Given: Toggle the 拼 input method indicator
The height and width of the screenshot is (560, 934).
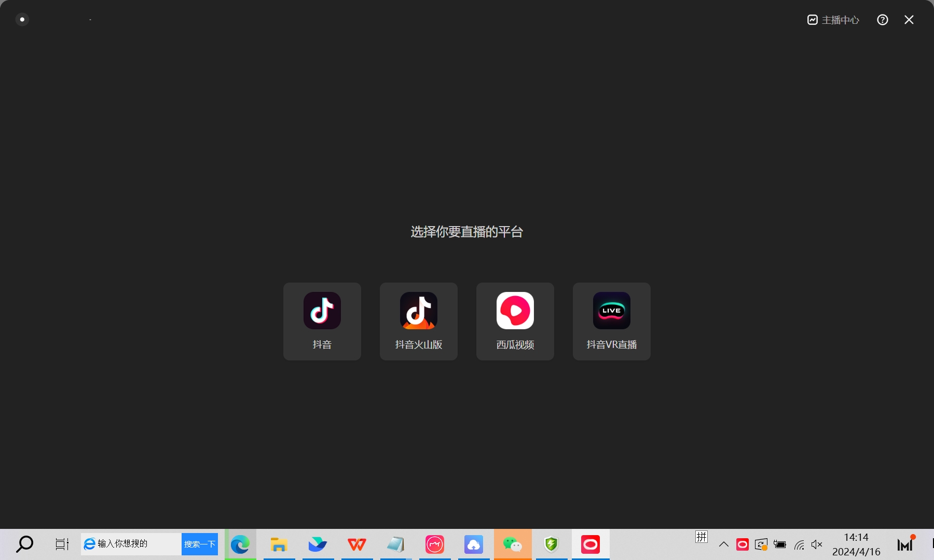Looking at the screenshot, I should click(702, 537).
